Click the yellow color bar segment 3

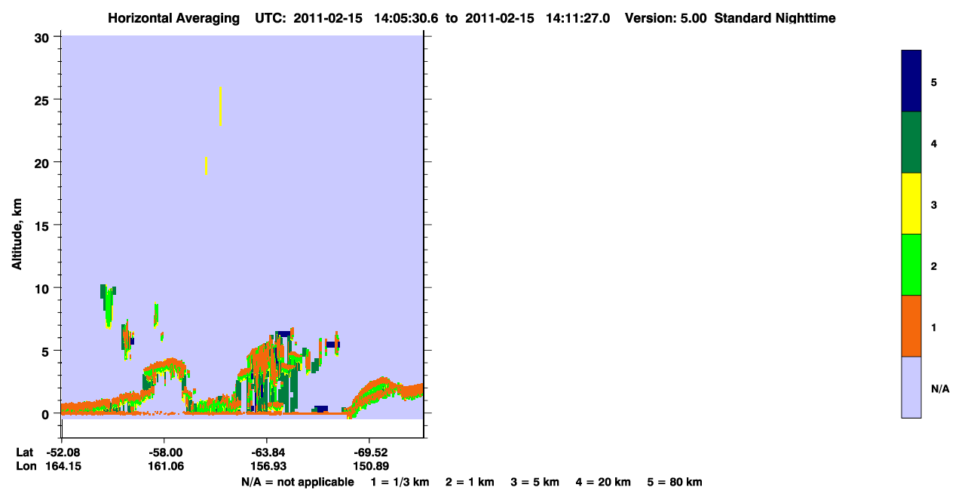[911, 204]
